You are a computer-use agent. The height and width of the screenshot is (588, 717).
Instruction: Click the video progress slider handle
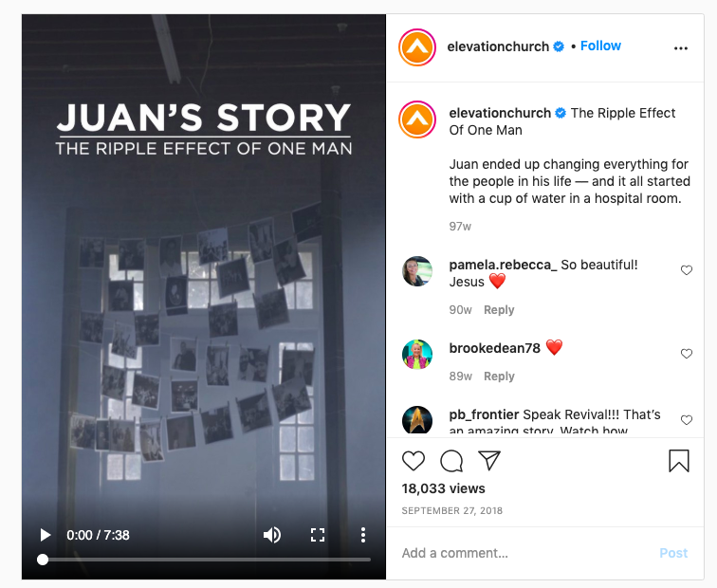43,560
